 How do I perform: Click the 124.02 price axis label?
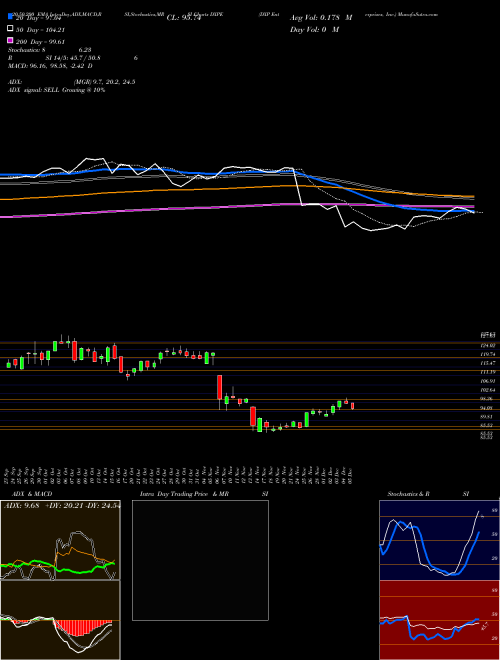tap(488, 345)
